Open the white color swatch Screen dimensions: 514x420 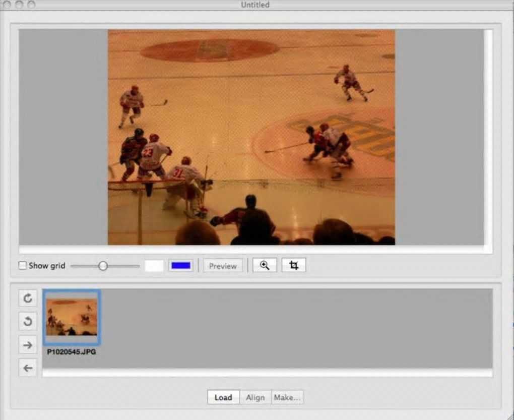click(154, 266)
